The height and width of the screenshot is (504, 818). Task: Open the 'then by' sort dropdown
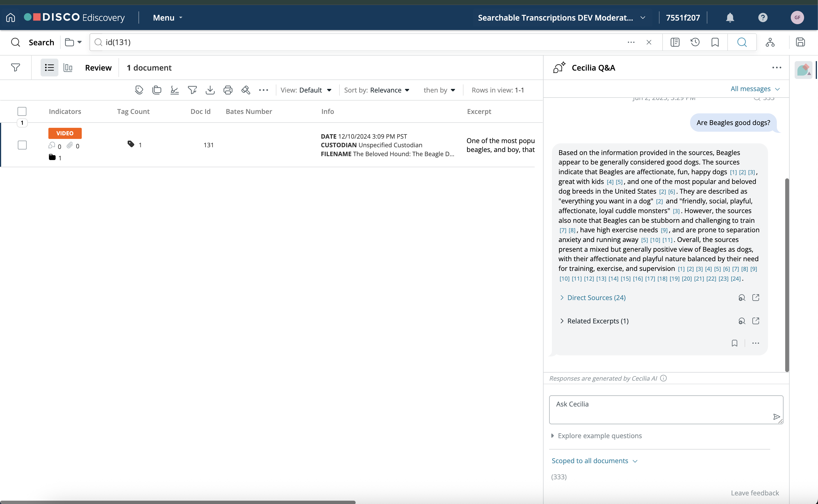tap(439, 90)
